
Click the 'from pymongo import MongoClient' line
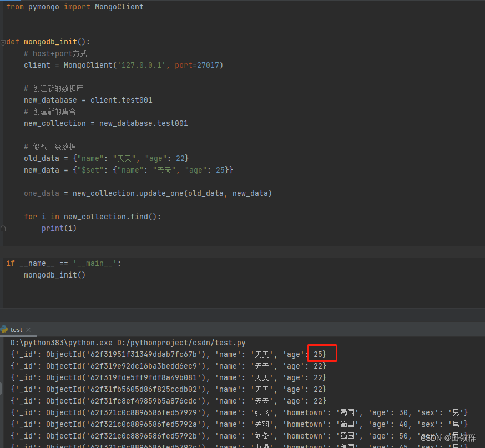tap(75, 7)
